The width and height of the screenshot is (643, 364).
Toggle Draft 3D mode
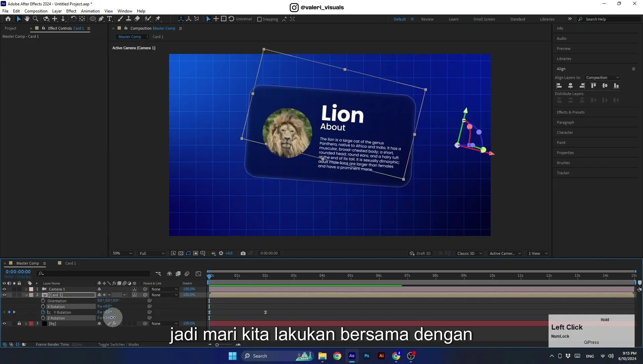(x=420, y=253)
